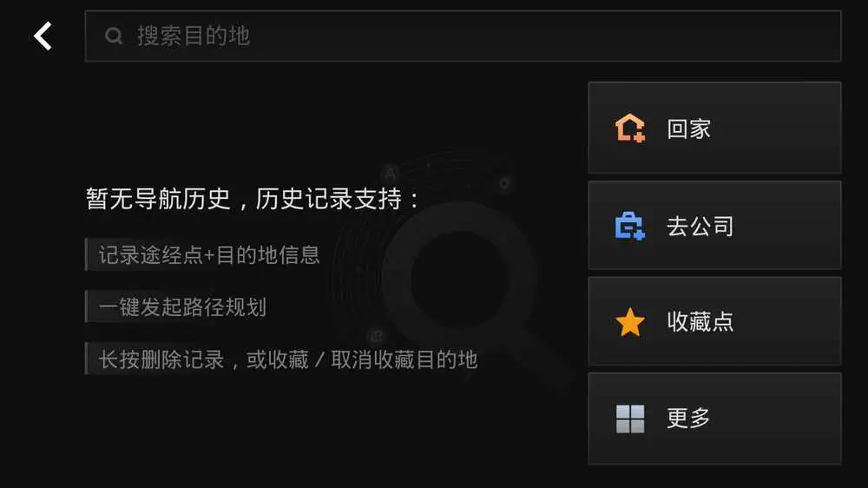Click the magnifier icon in search bar
This screenshot has height=488, width=868.
pos(114,36)
